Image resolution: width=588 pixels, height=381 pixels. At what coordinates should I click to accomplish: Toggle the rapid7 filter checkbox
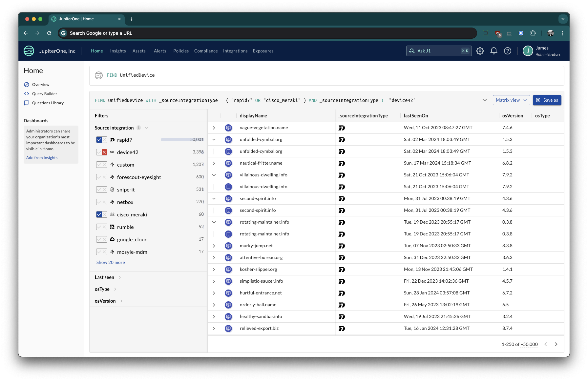point(99,140)
